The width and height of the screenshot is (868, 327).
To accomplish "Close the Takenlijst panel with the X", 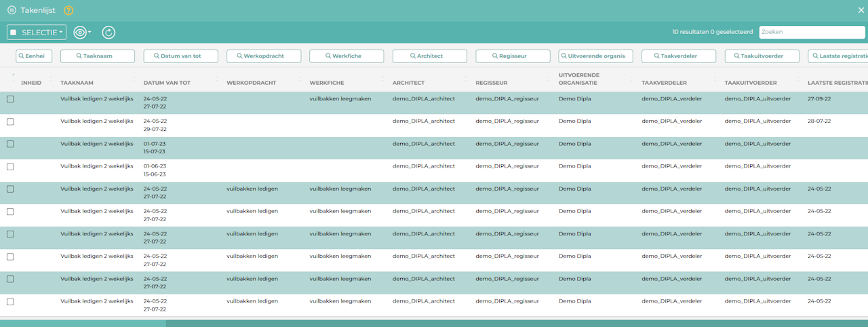I will coord(861,10).
